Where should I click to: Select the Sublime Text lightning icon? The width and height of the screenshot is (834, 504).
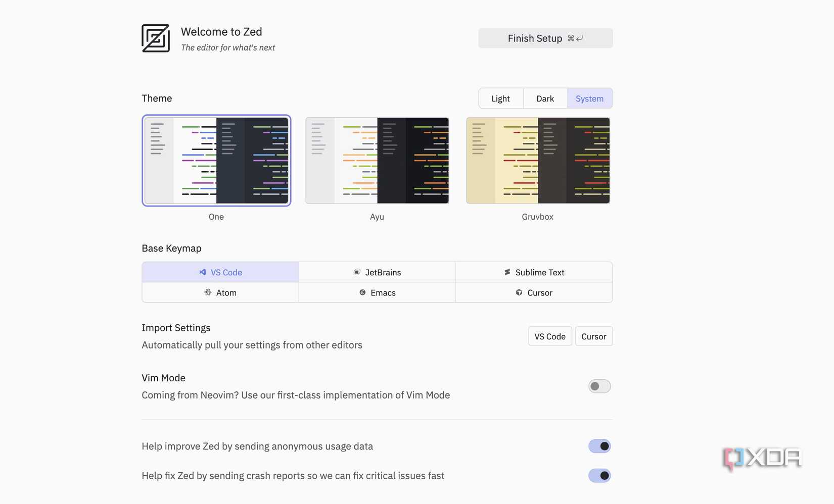[507, 272]
